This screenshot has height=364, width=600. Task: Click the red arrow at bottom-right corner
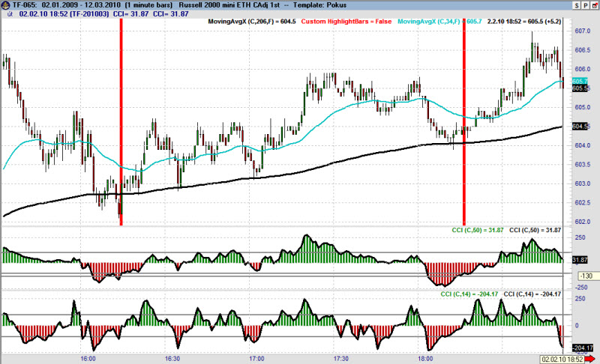(x=591, y=359)
